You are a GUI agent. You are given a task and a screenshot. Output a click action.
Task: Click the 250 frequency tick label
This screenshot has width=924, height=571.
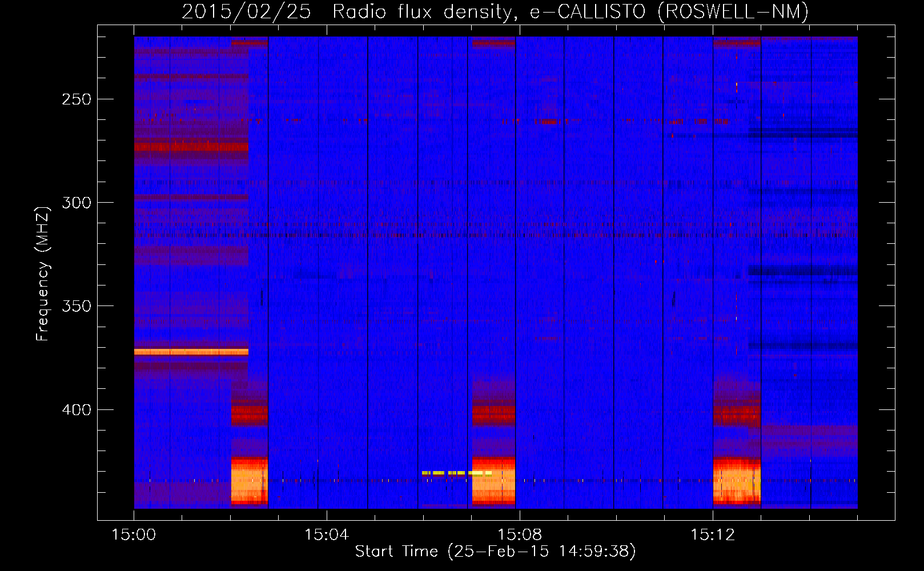pos(77,99)
